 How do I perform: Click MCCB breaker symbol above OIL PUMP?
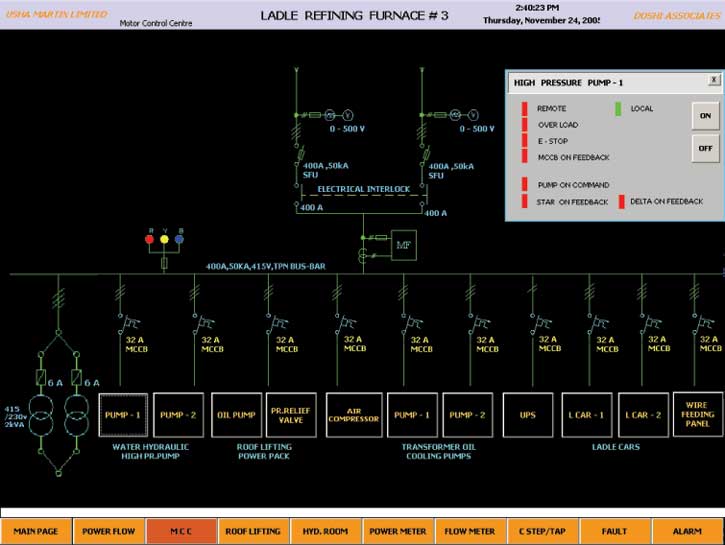point(276,323)
